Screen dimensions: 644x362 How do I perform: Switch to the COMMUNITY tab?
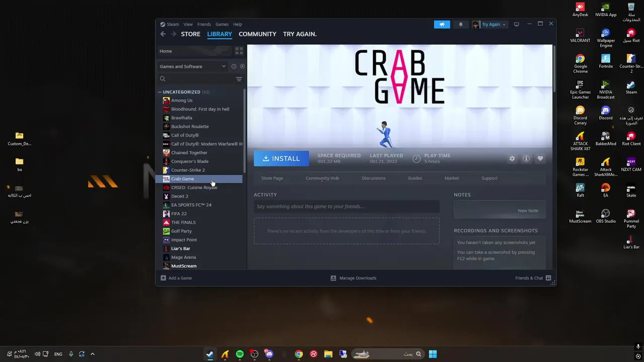tap(258, 34)
